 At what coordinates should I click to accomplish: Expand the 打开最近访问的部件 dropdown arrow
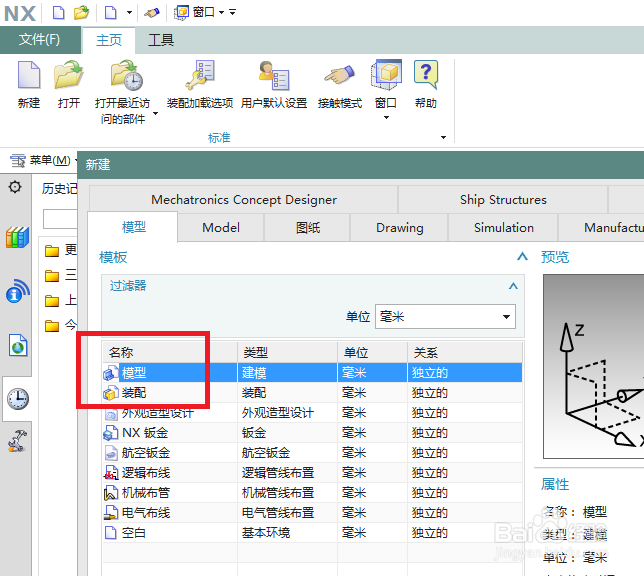coord(155,113)
